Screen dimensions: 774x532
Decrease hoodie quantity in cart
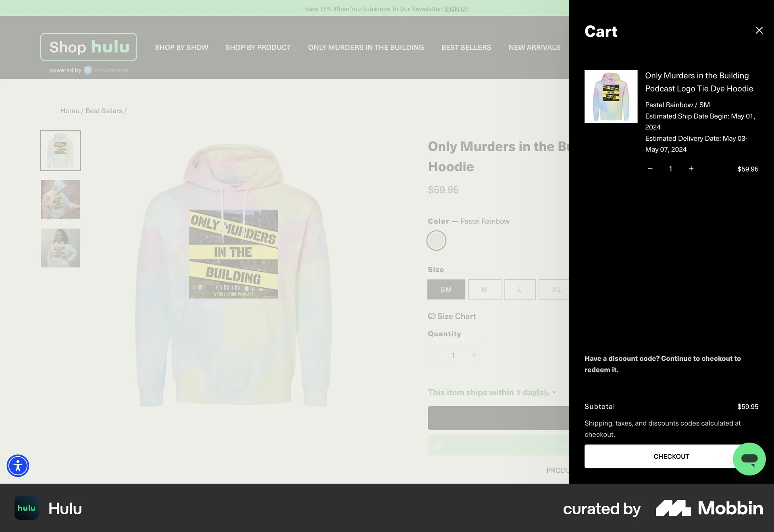[x=650, y=168]
